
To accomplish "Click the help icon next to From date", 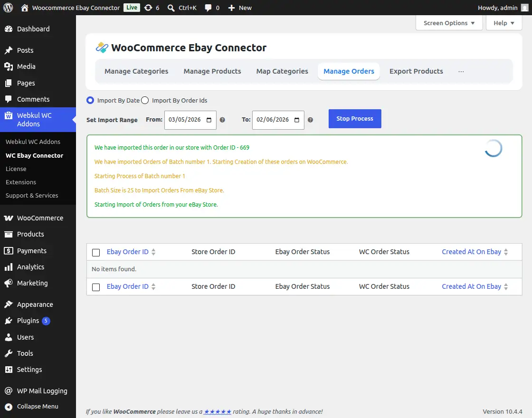I will (x=222, y=120).
